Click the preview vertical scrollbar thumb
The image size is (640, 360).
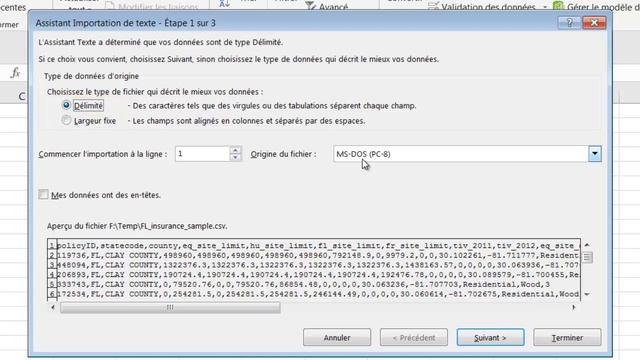tap(587, 257)
